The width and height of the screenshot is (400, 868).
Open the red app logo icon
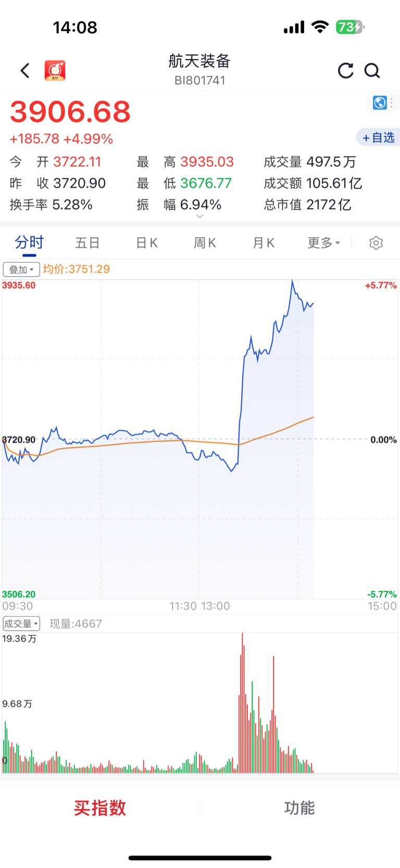(55, 70)
